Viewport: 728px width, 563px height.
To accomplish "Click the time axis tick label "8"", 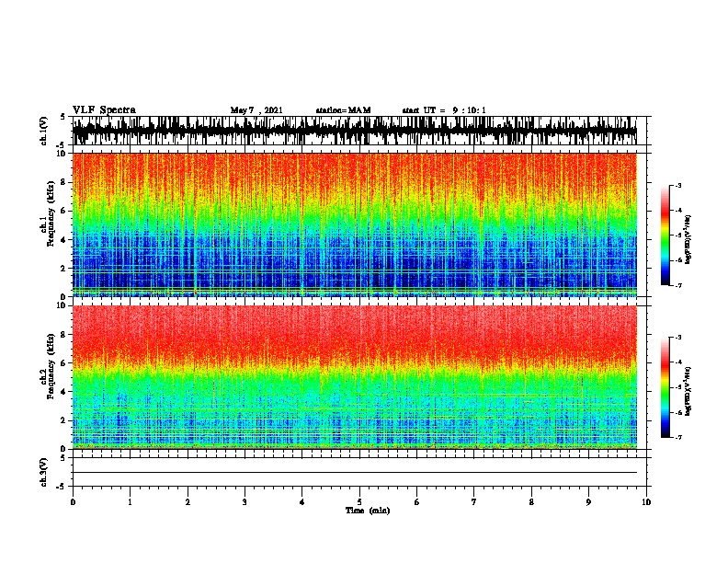I will 531,502.
